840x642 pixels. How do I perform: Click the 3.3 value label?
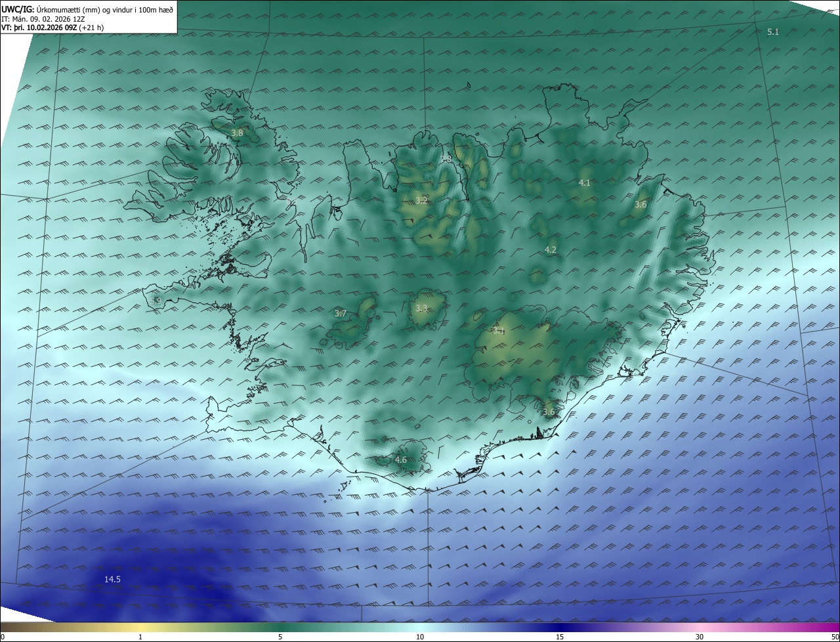(x=421, y=308)
